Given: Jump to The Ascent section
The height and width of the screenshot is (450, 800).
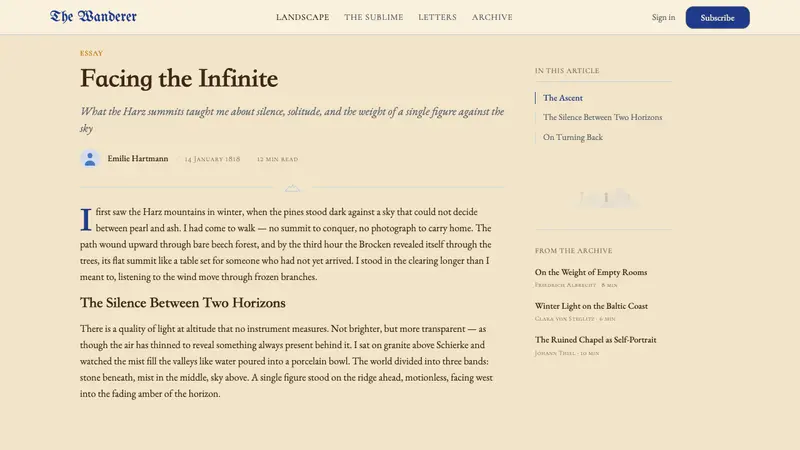Looking at the screenshot, I should pyautogui.click(x=563, y=98).
